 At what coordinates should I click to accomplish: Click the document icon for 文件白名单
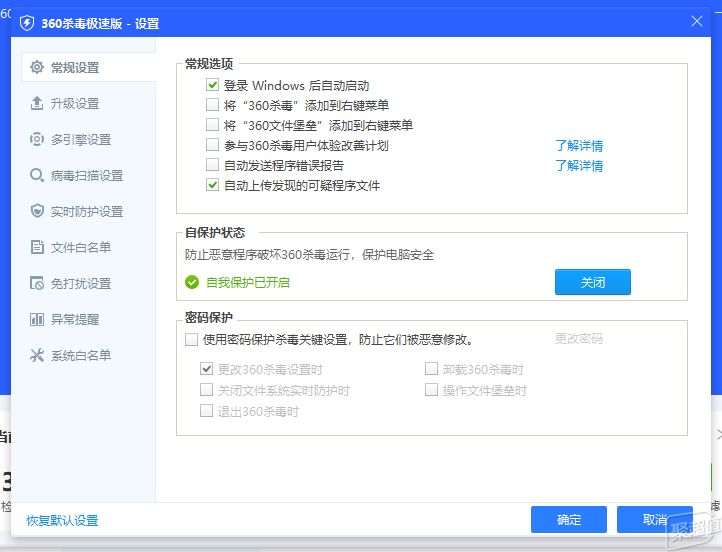[37, 247]
